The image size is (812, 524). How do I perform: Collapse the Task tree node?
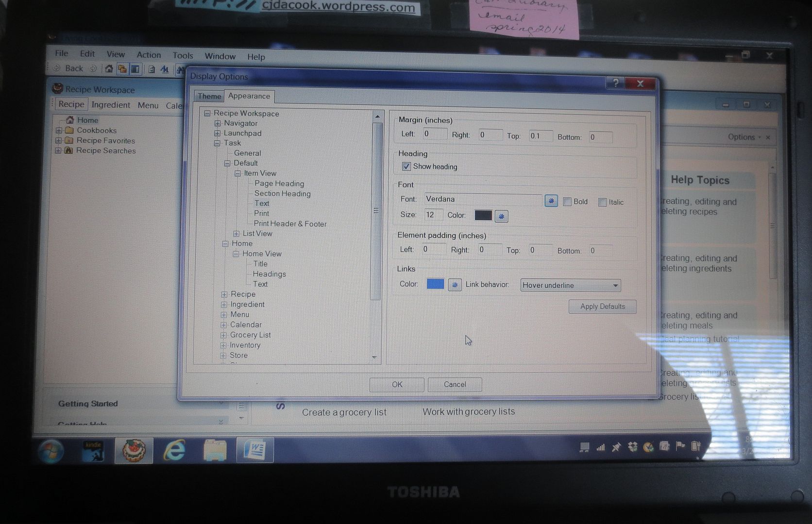(217, 143)
